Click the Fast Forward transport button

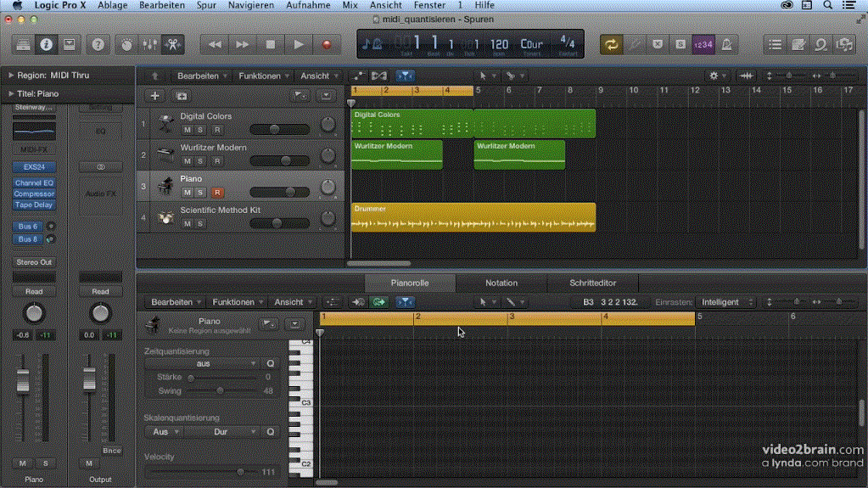pyautogui.click(x=243, y=44)
